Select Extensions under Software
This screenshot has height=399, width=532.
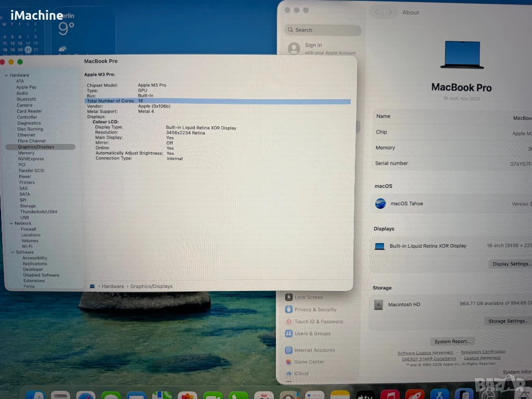[x=34, y=281]
